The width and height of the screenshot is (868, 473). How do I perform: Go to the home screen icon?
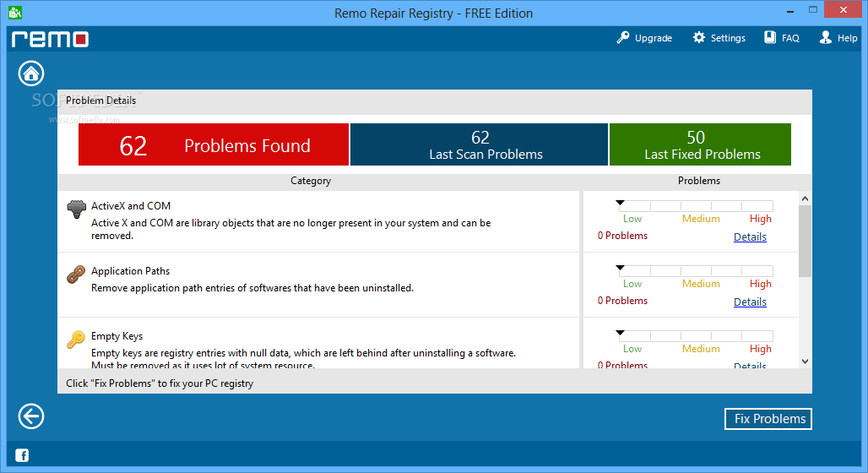pyautogui.click(x=31, y=73)
